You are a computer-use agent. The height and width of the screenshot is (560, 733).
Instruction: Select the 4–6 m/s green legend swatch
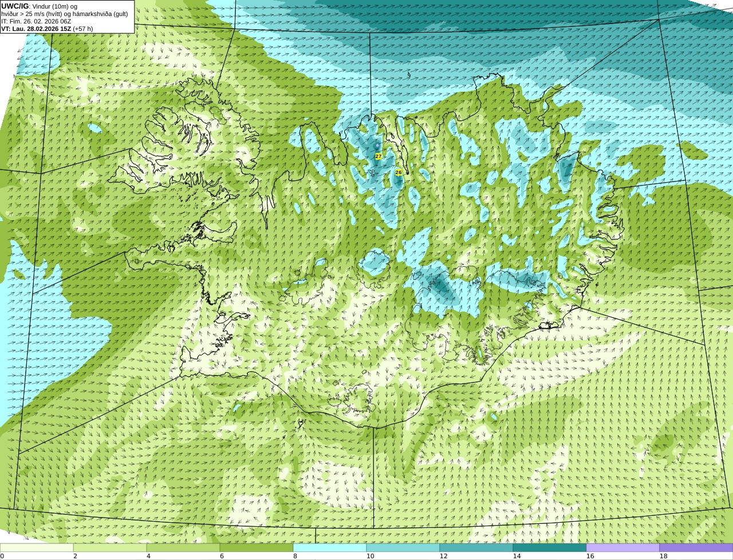[183, 548]
